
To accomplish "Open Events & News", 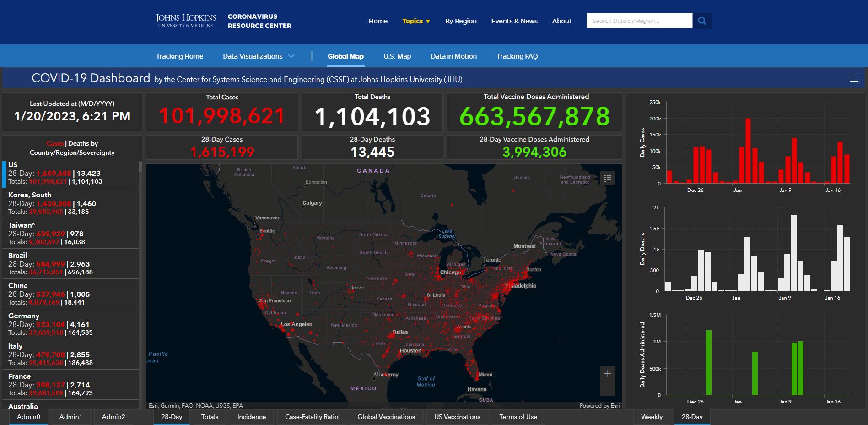I will click(514, 21).
